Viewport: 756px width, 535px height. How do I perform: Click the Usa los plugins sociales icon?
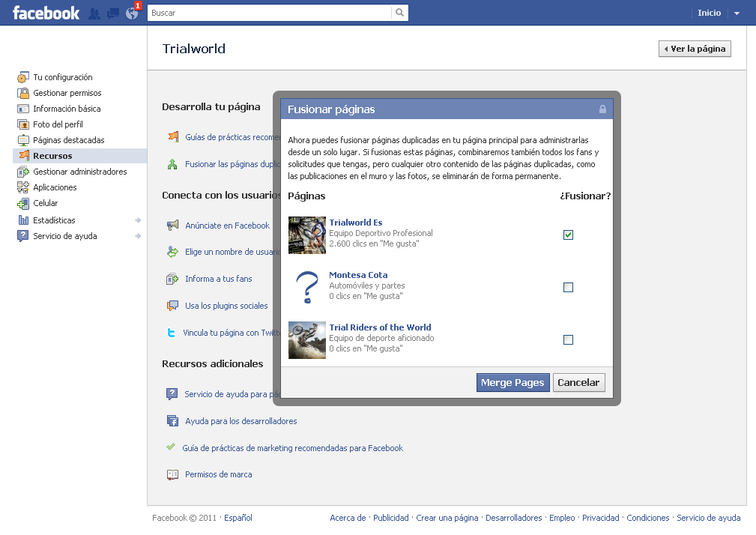tap(172, 306)
